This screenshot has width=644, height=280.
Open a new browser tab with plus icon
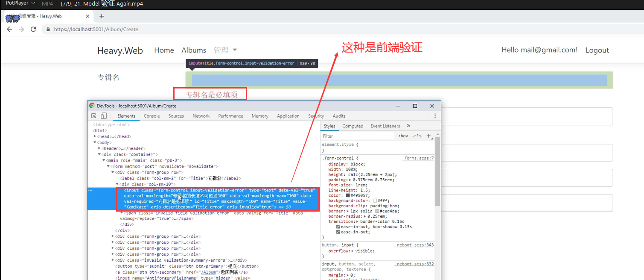pos(102,16)
